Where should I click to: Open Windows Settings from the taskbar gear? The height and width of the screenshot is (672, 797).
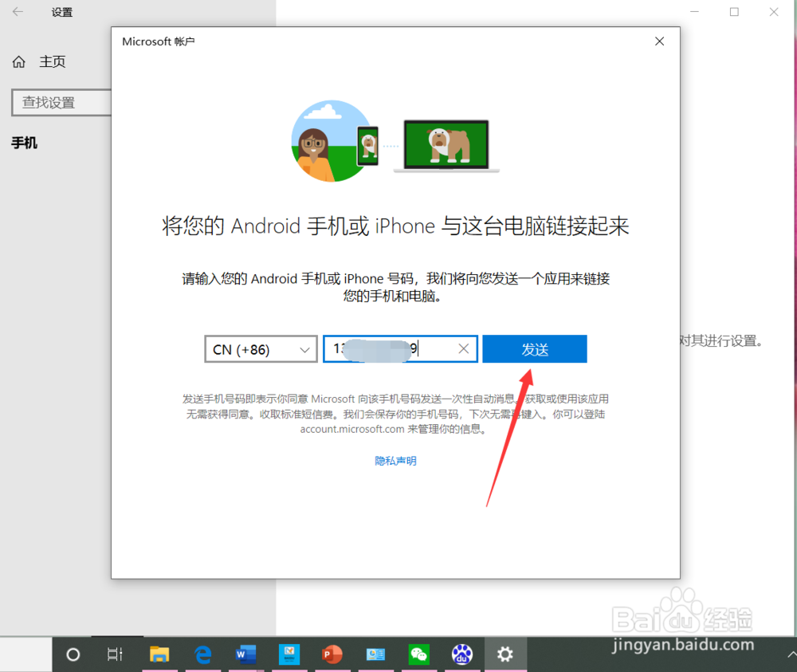505,654
